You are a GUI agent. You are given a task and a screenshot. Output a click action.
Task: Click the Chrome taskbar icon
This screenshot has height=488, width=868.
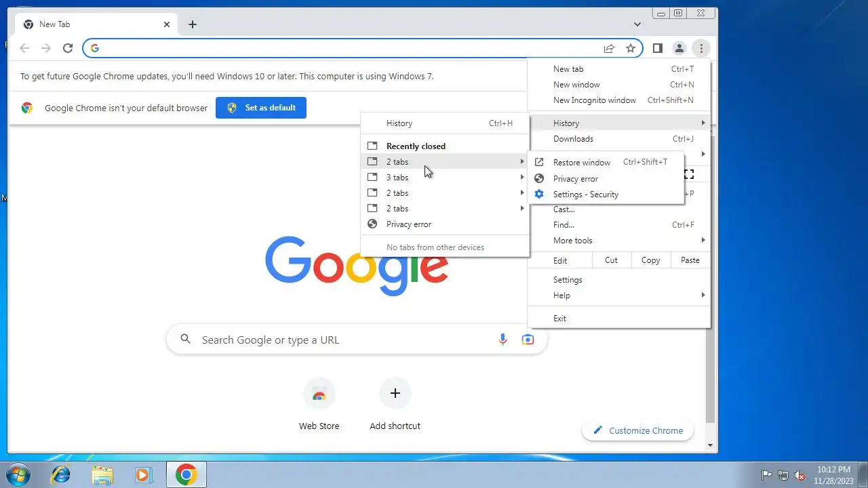(186, 474)
